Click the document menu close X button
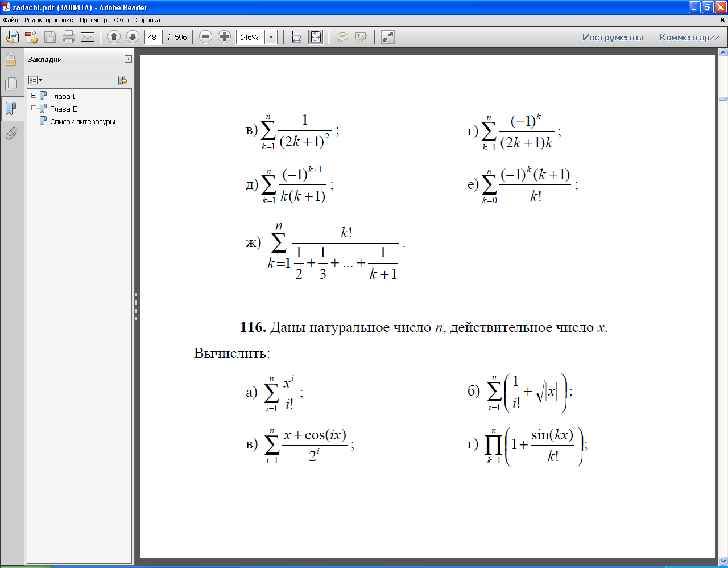Viewport: 728px width, 568px height. [x=723, y=20]
